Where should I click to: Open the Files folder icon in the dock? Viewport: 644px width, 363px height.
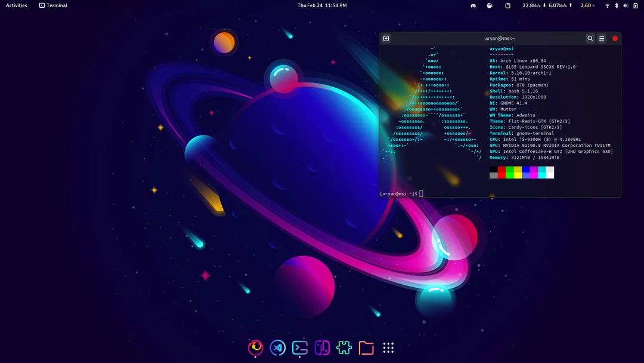click(366, 347)
